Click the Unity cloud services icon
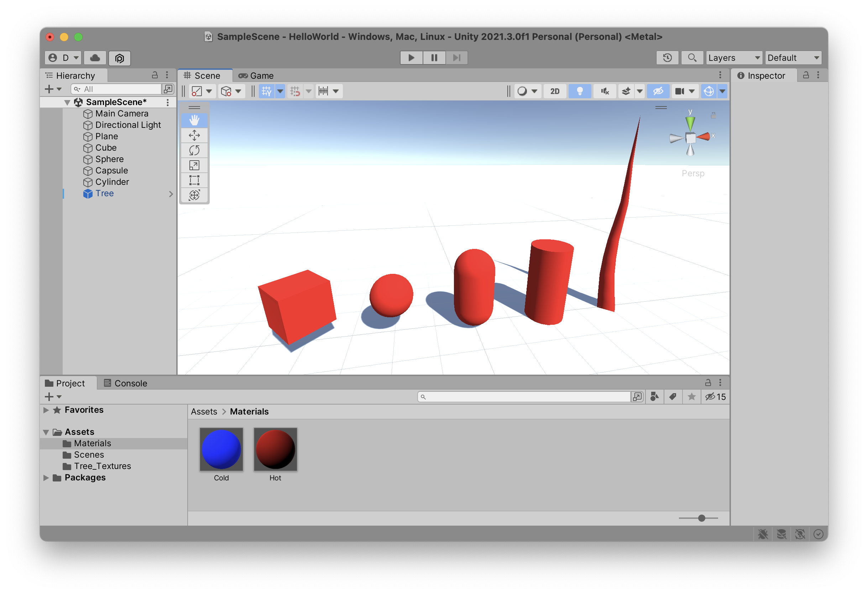Image resolution: width=868 pixels, height=594 pixels. click(94, 58)
